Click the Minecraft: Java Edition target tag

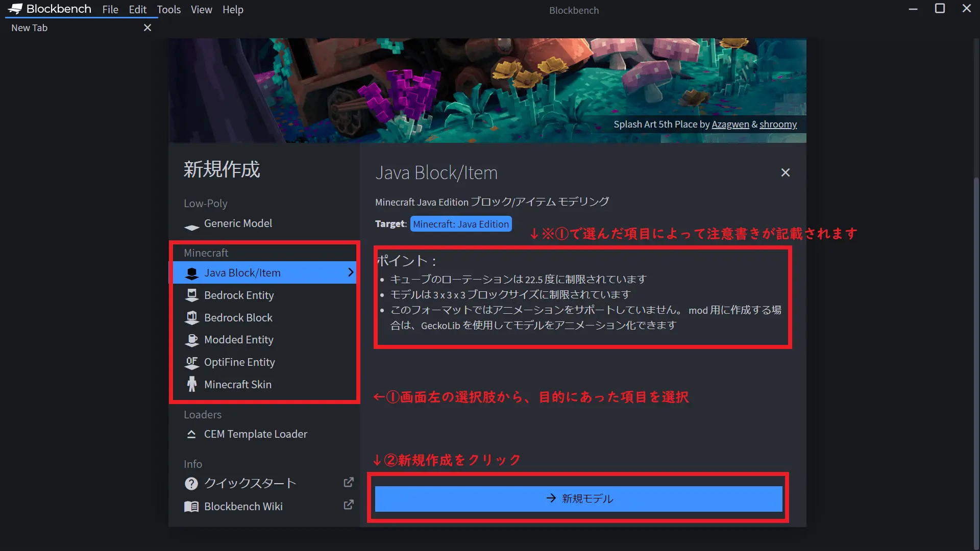(x=460, y=224)
